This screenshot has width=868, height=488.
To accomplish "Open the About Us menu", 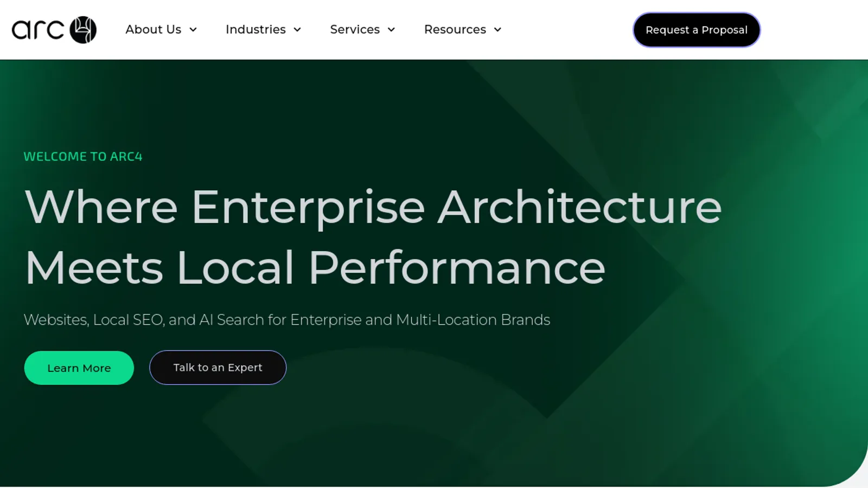I will coord(154,29).
